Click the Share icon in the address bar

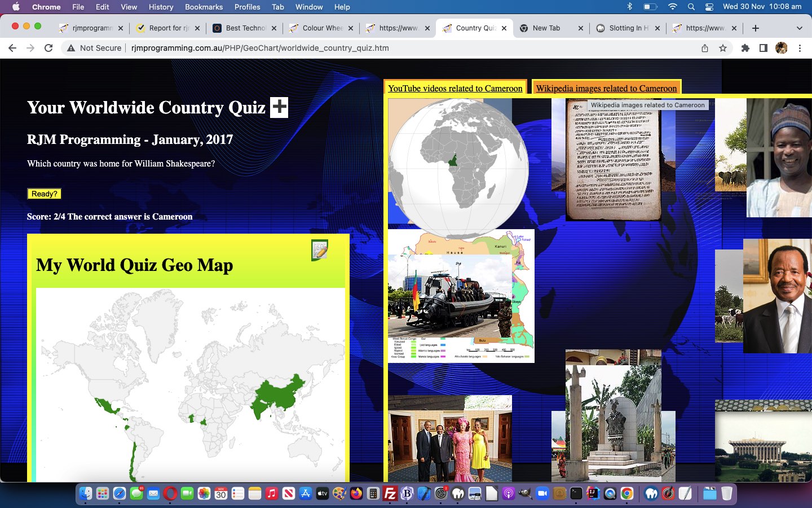(705, 48)
